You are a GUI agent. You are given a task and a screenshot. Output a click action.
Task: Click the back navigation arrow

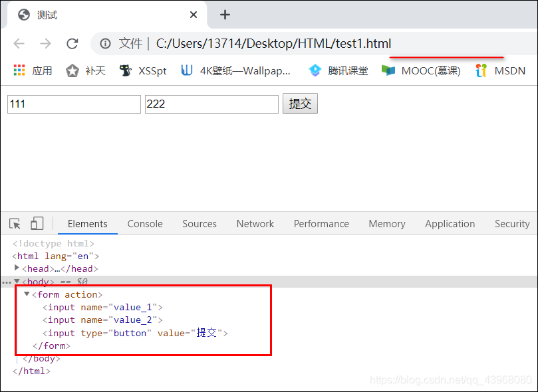point(19,43)
